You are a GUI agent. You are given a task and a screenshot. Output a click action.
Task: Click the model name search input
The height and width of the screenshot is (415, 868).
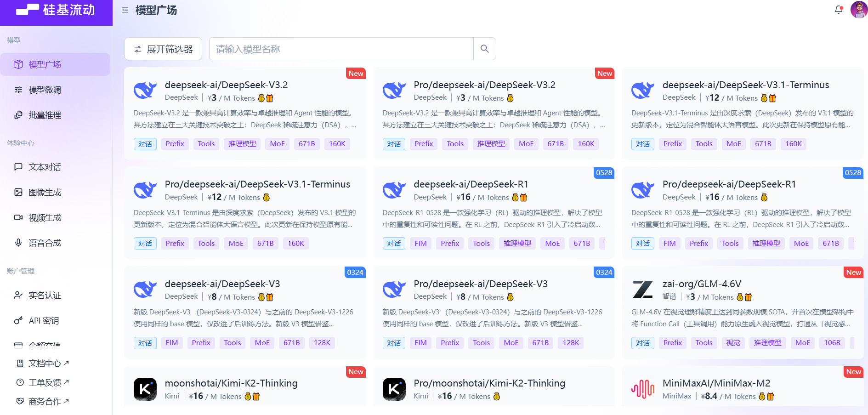[341, 49]
